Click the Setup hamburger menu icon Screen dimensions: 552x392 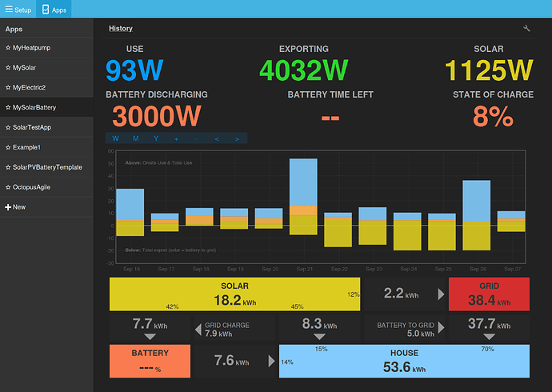tap(8, 10)
